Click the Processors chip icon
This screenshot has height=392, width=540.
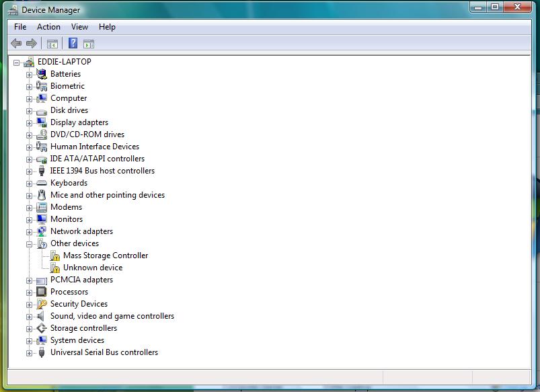42,292
